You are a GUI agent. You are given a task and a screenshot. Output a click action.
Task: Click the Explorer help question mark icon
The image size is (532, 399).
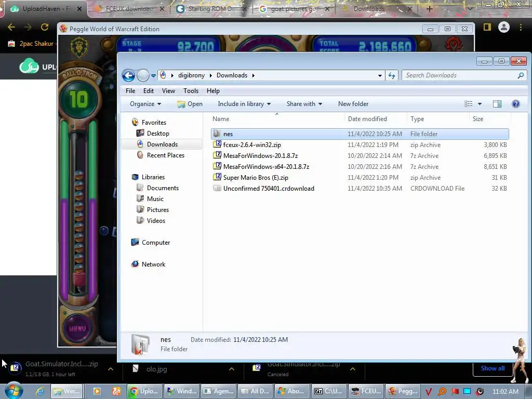pos(516,104)
